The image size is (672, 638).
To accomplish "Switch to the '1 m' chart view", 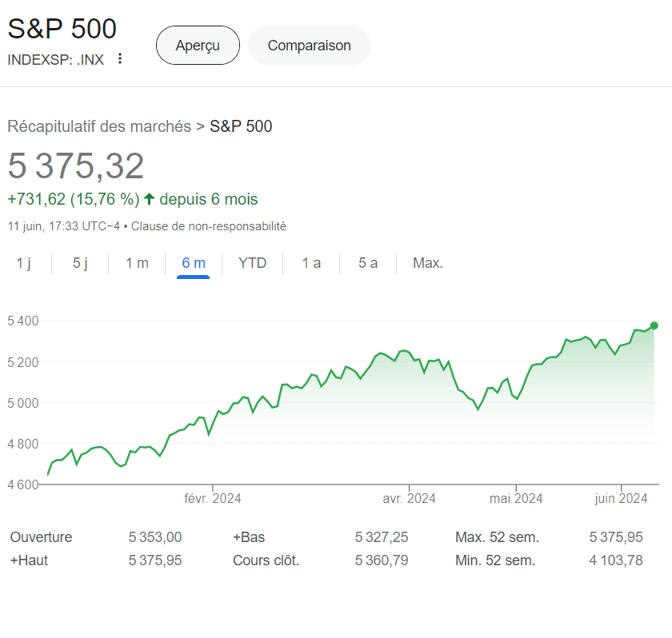I will click(136, 262).
